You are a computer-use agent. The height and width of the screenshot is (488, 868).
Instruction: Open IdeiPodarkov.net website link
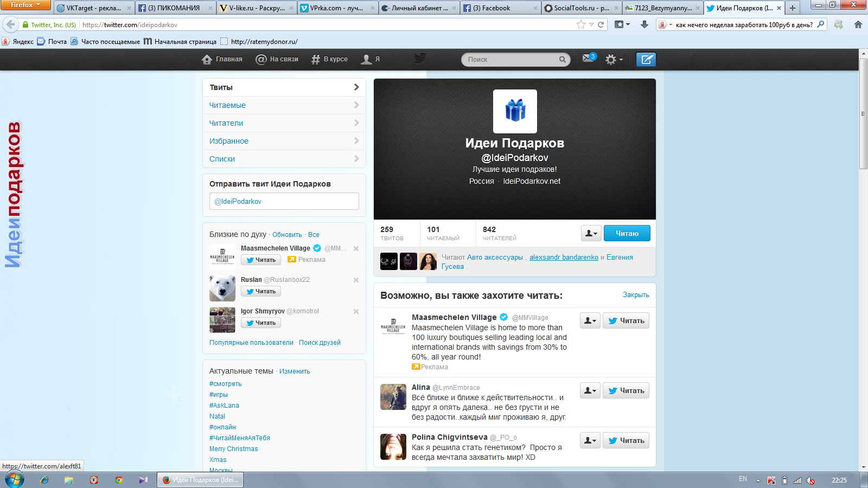[532, 181]
